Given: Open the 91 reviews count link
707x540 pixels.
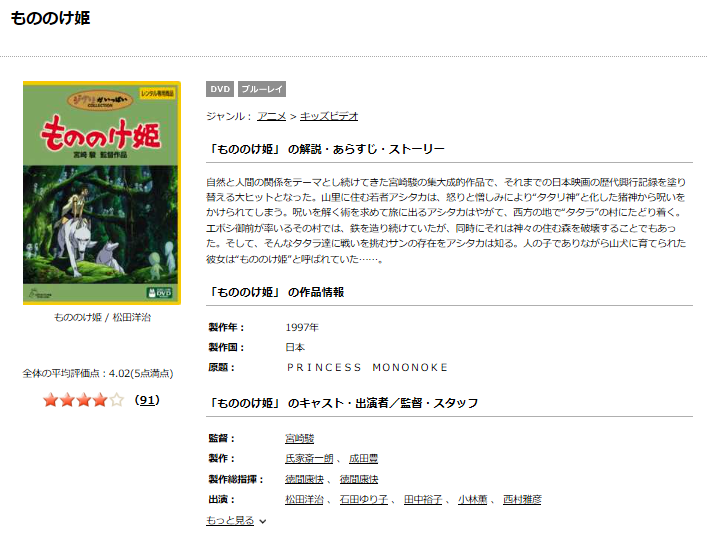Looking at the screenshot, I should click(x=147, y=400).
